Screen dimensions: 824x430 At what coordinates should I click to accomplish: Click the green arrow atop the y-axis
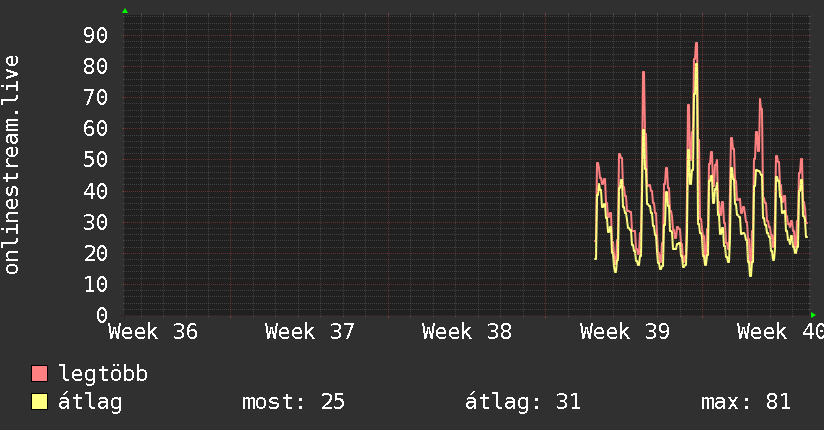pos(125,11)
